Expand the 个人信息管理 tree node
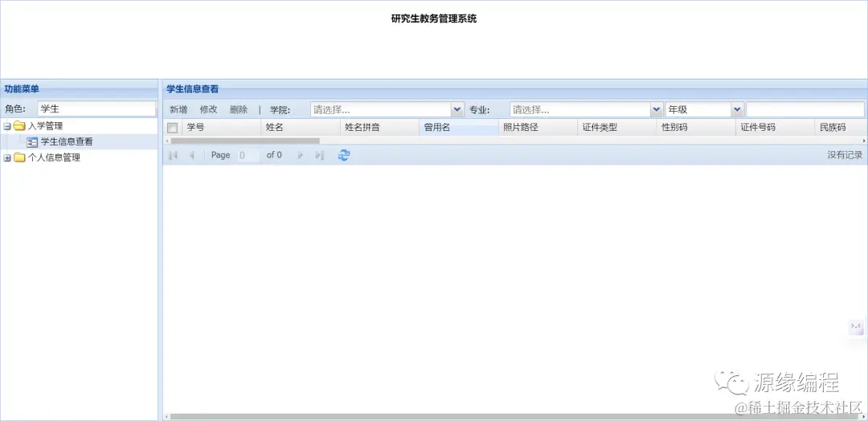This screenshot has width=868, height=421. pos(7,158)
